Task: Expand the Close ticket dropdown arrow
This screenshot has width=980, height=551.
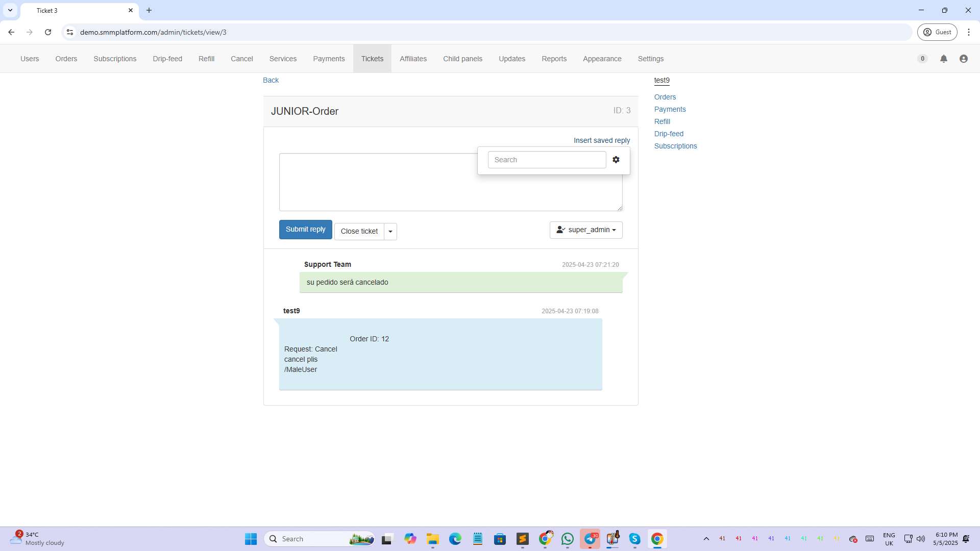Action: pos(390,232)
